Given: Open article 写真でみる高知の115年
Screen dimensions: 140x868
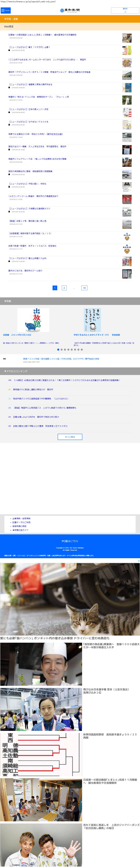Looking at the screenshot, I should tap(35, 134).
